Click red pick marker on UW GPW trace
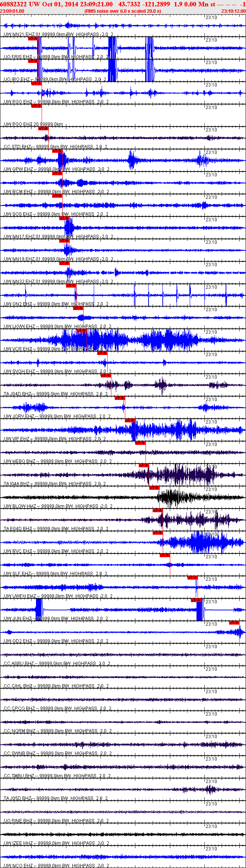Viewport: 246px width, 868px height. click(x=57, y=151)
